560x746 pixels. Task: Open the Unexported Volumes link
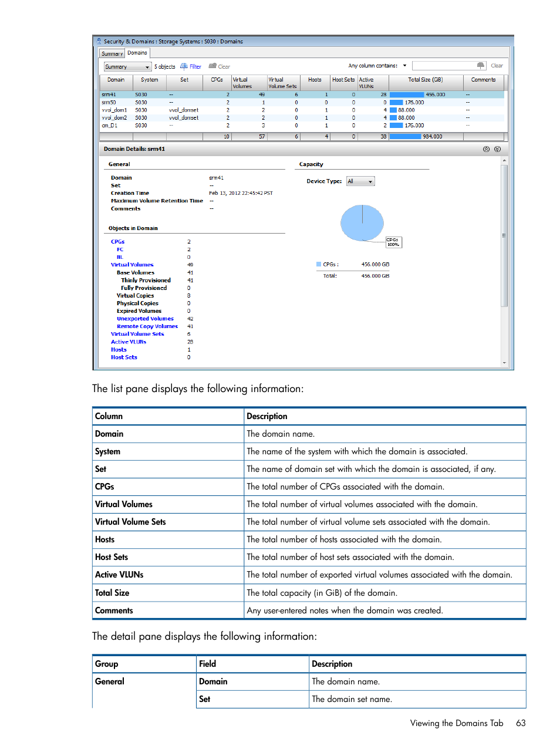(145, 319)
